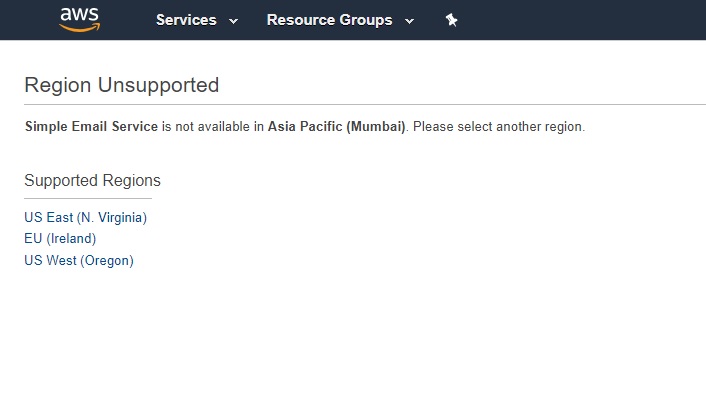Expand the Services dropdown arrow
Viewport: 706px width, 412px height.
(x=233, y=21)
